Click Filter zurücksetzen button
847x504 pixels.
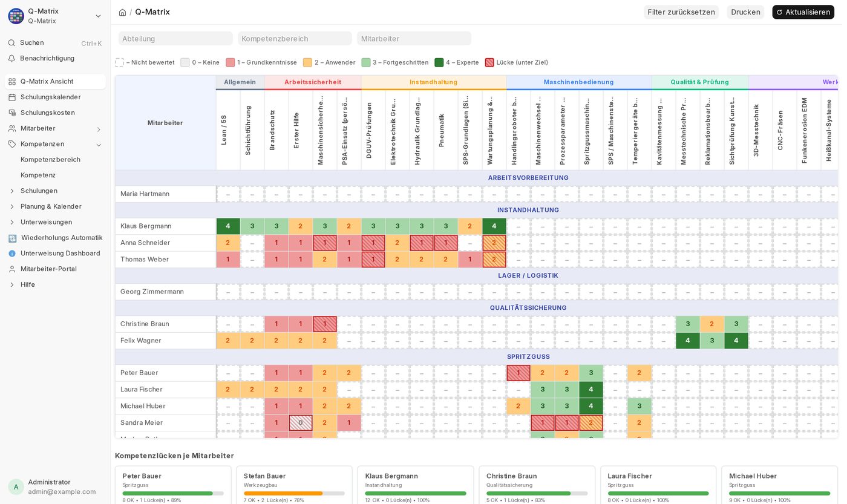point(681,12)
